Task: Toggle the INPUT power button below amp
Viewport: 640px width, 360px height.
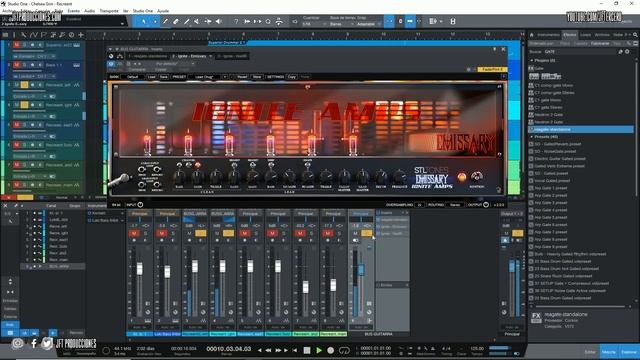Action: click(140, 205)
